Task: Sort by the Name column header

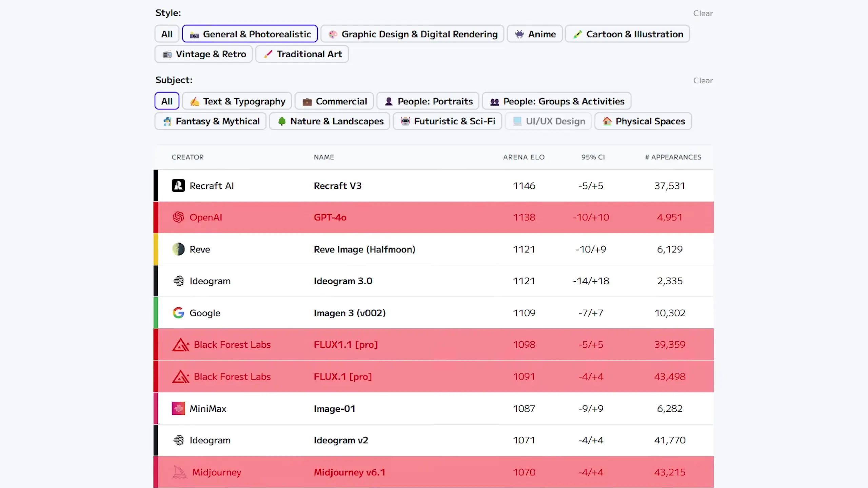Action: tap(324, 157)
